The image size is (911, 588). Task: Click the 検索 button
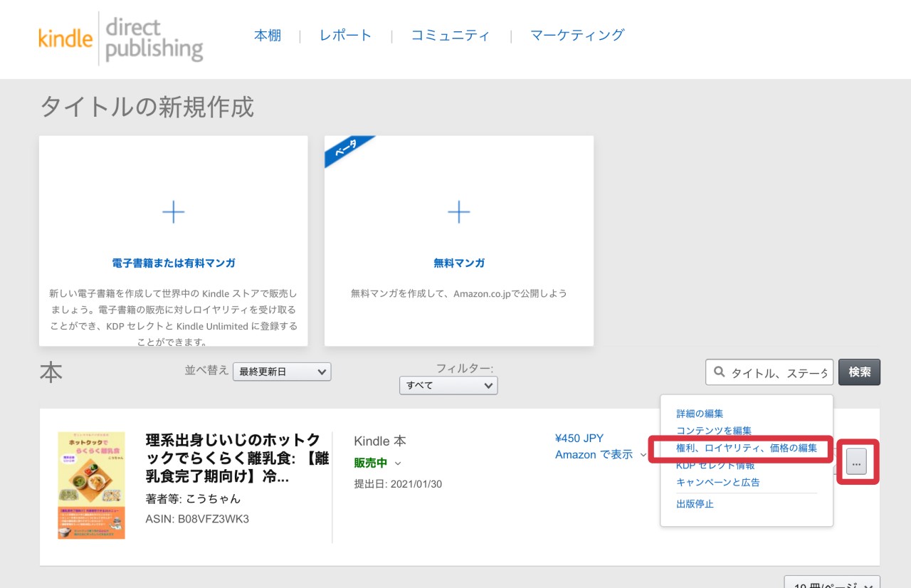[x=860, y=372]
